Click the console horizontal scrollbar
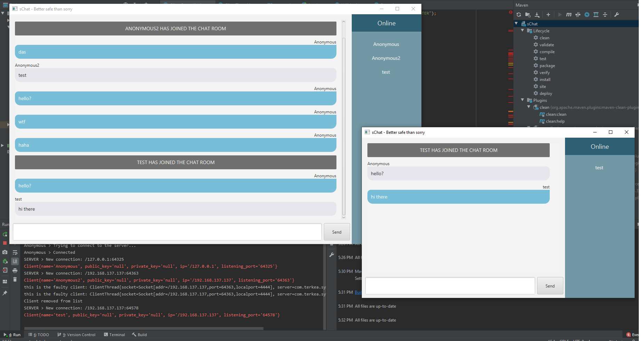644x341 pixels. (x=144, y=328)
